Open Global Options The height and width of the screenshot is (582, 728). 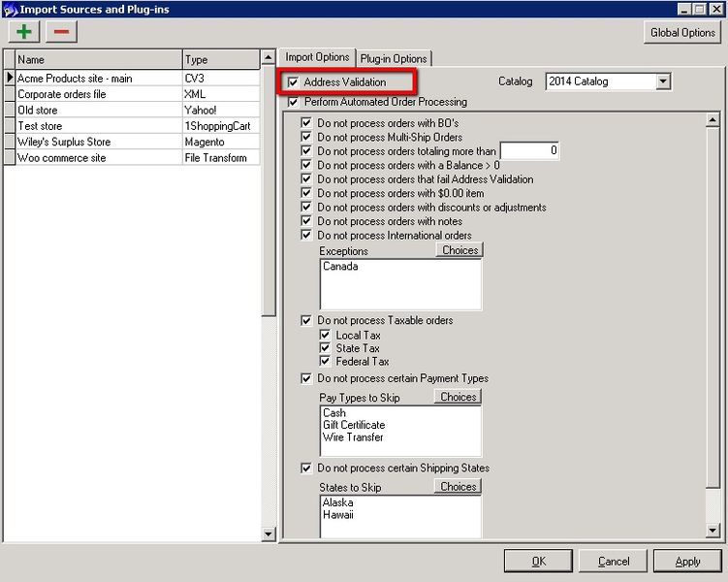682,32
